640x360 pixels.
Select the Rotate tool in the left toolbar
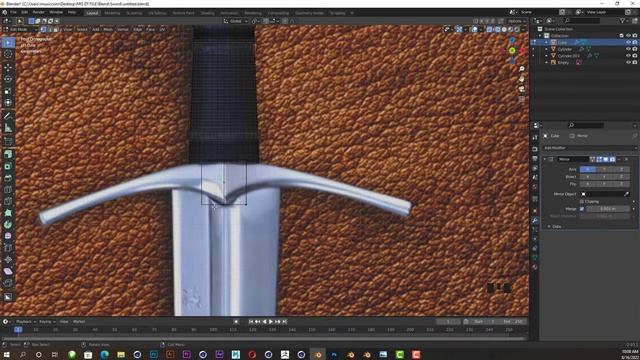[x=8, y=79]
